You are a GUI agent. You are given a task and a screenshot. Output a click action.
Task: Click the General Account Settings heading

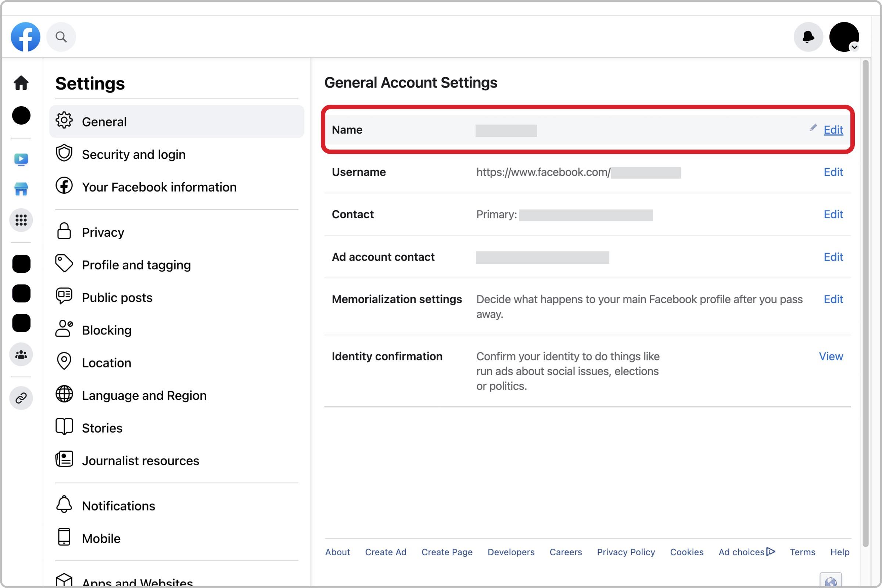point(410,82)
